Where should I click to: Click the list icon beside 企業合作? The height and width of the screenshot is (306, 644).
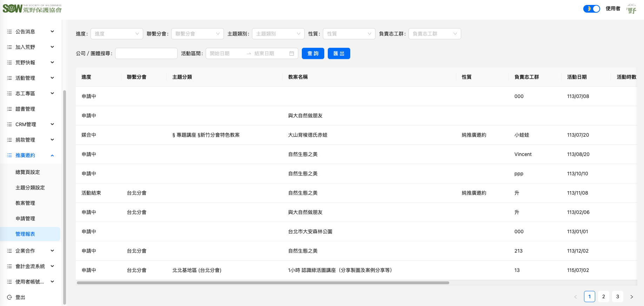tap(9, 251)
